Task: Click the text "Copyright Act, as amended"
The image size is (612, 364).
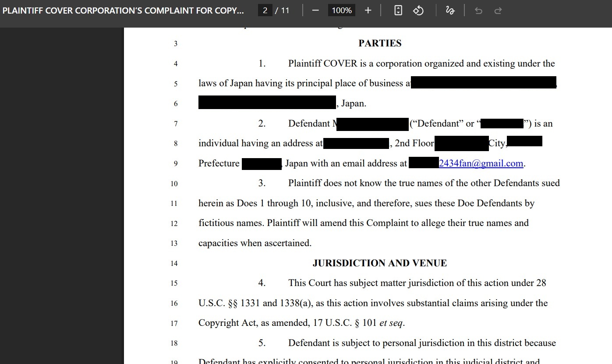Action: coord(254,323)
